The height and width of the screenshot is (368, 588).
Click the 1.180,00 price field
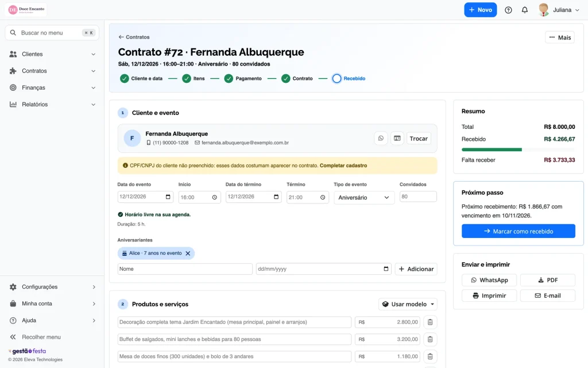pyautogui.click(x=388, y=356)
